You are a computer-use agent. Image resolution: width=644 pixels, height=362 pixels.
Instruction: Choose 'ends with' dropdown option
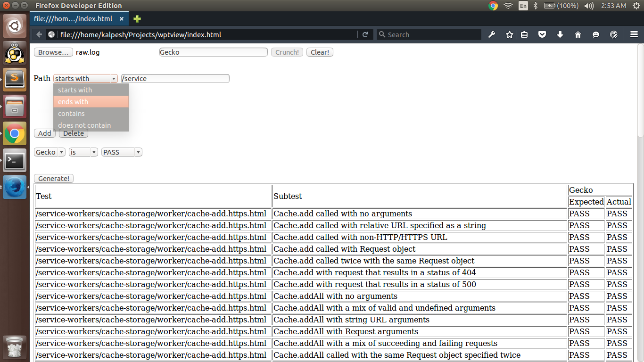(91, 102)
